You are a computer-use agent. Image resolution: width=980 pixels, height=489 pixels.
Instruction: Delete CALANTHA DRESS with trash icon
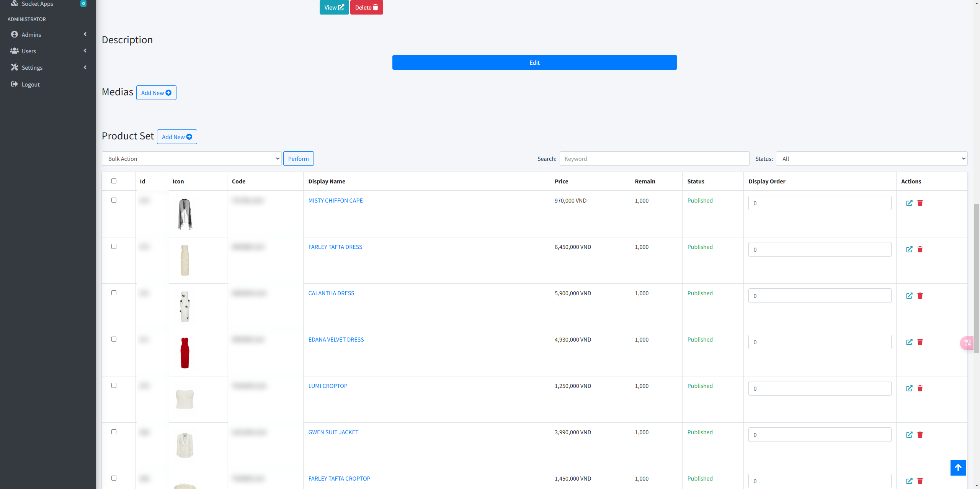click(x=920, y=296)
